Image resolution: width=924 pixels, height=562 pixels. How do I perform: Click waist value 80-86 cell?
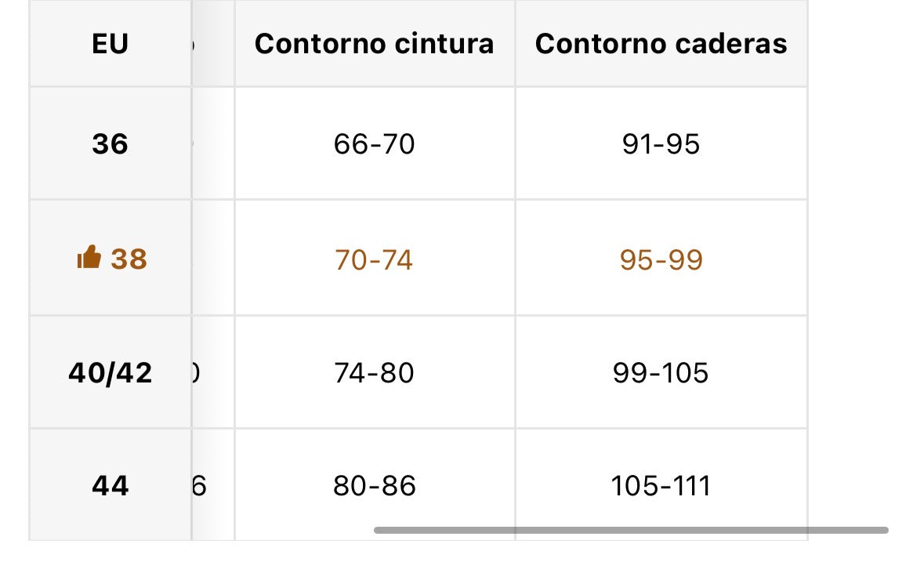(375, 485)
